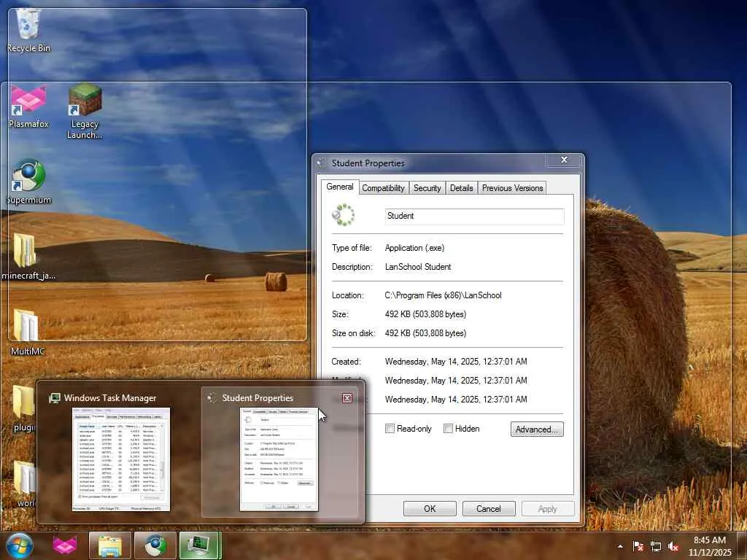Screen dimensions: 747x560
Task: Click the Task Manager taskbar button
Action: pyautogui.click(x=200, y=545)
